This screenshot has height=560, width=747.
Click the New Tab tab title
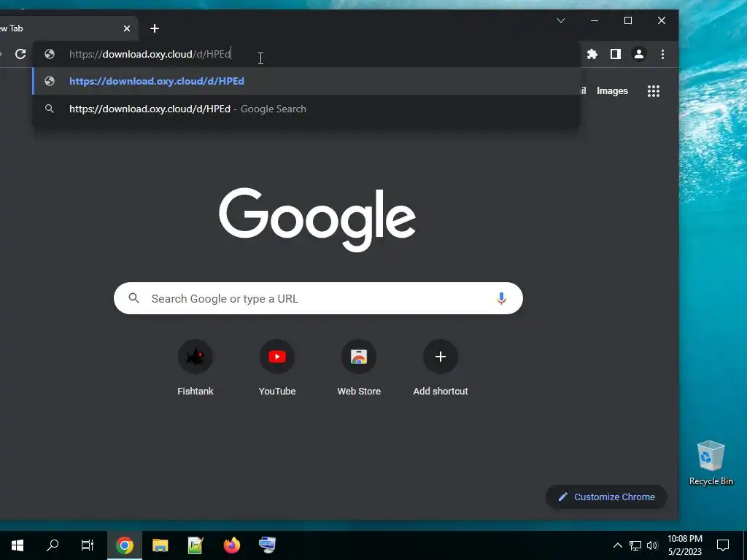pos(12,28)
